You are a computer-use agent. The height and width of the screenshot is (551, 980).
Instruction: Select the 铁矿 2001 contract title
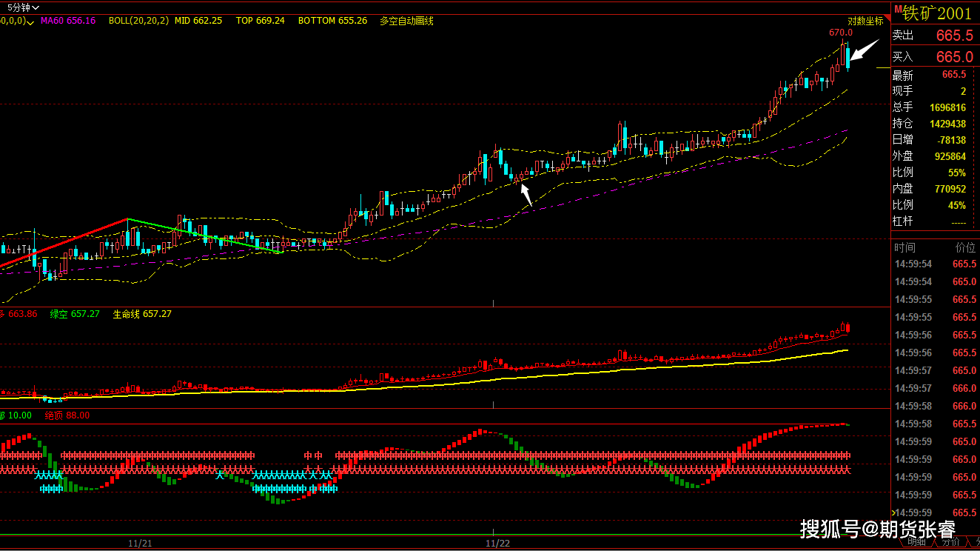[937, 13]
